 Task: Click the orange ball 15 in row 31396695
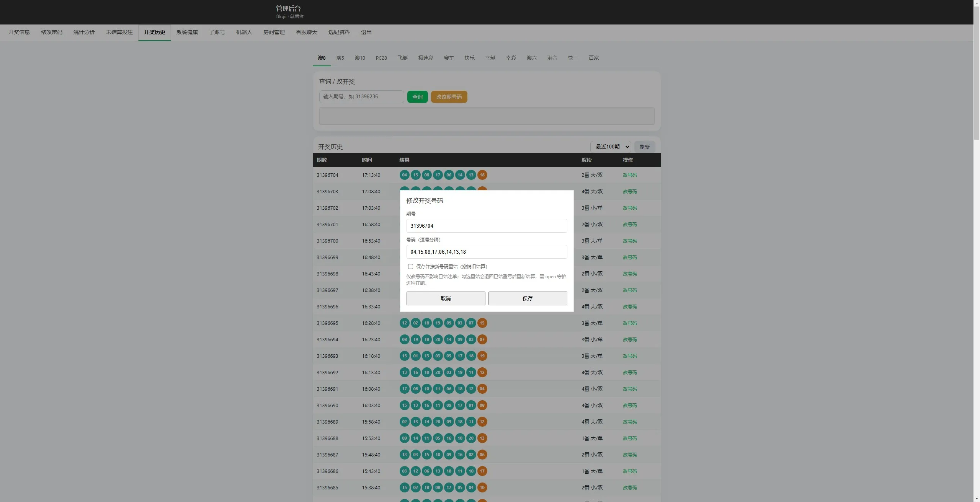482,323
